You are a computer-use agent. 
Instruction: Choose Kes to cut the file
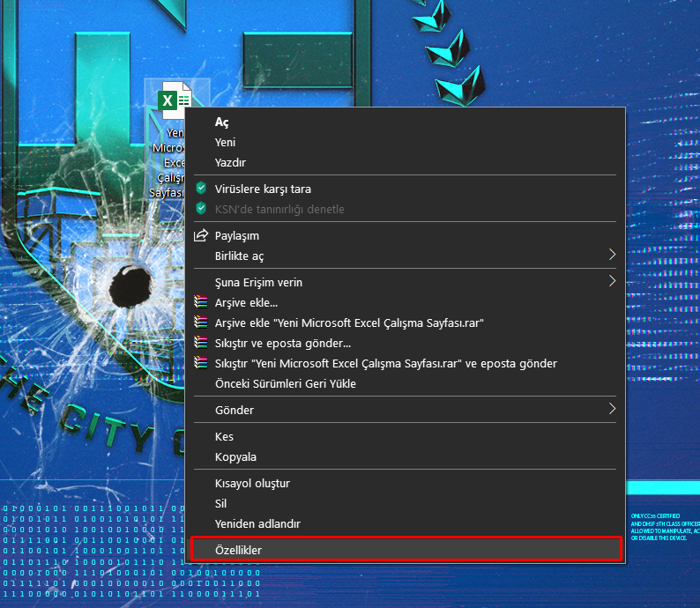point(225,436)
